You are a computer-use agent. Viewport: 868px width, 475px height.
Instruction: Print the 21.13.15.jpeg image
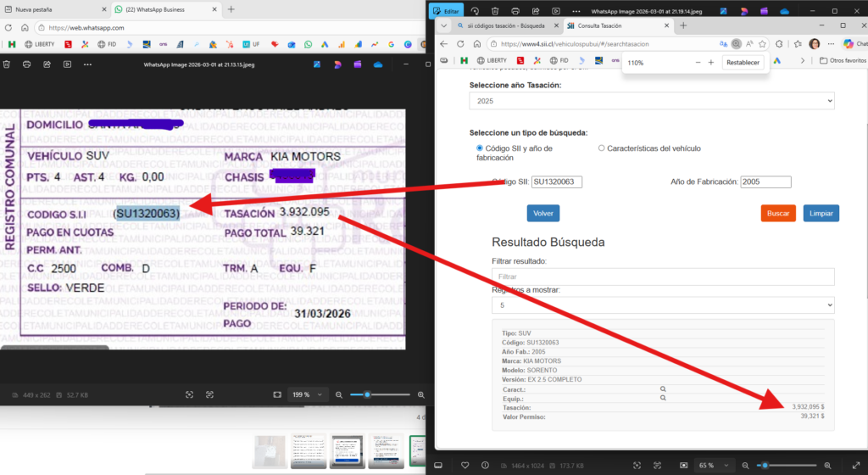tap(26, 64)
